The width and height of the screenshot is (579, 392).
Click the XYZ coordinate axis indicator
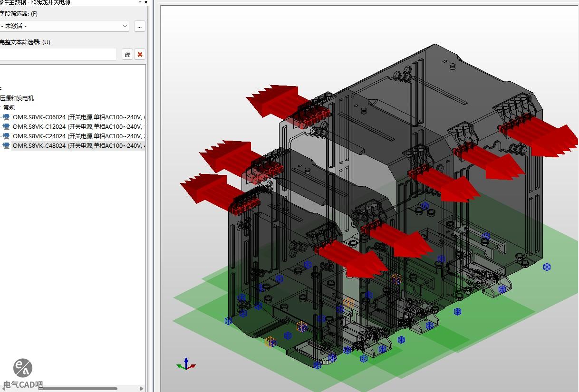coord(186,364)
